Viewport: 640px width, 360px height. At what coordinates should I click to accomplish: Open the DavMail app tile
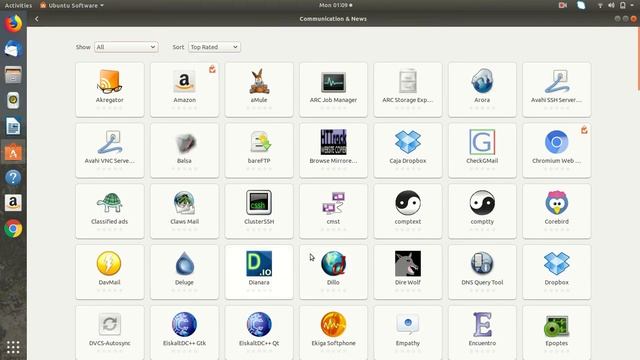pyautogui.click(x=110, y=272)
